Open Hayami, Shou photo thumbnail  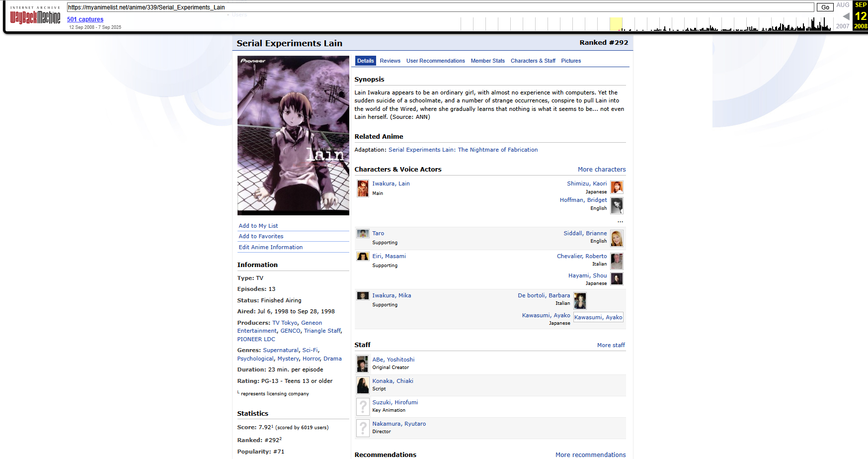click(617, 278)
